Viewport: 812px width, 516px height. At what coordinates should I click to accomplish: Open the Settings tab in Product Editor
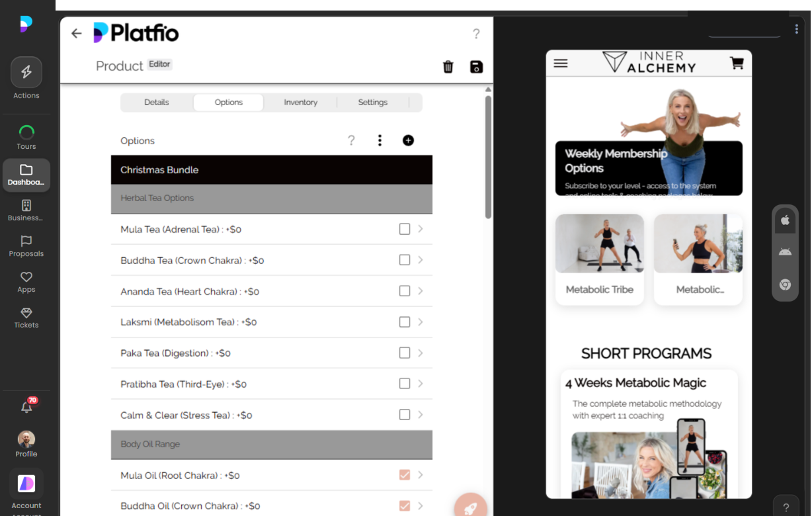tap(372, 102)
